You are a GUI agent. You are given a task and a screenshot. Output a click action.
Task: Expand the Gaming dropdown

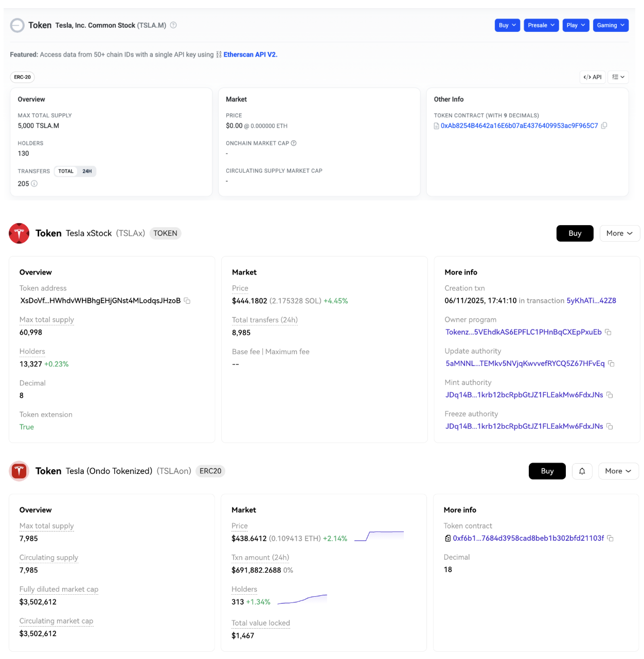[611, 25]
